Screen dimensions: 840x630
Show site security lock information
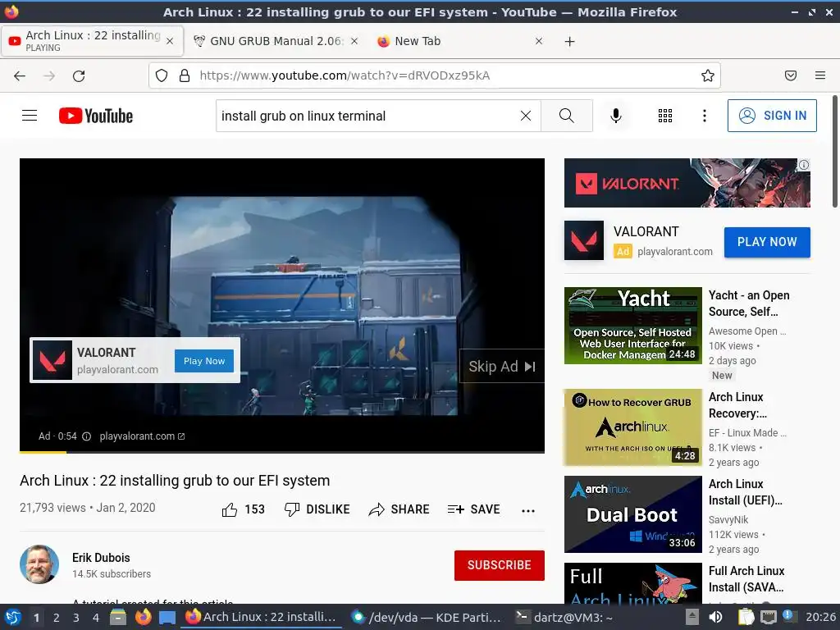click(x=185, y=75)
